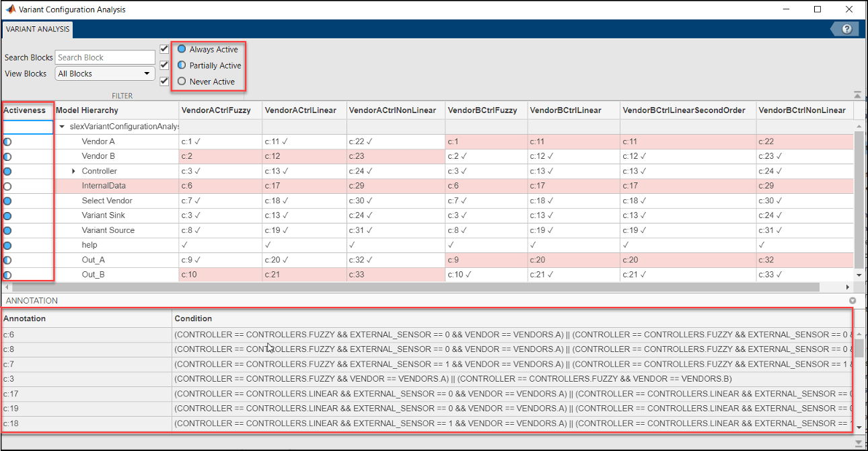868x451 pixels.
Task: Collapse the filter section with the top-right arrow icon
Action: 857,95
